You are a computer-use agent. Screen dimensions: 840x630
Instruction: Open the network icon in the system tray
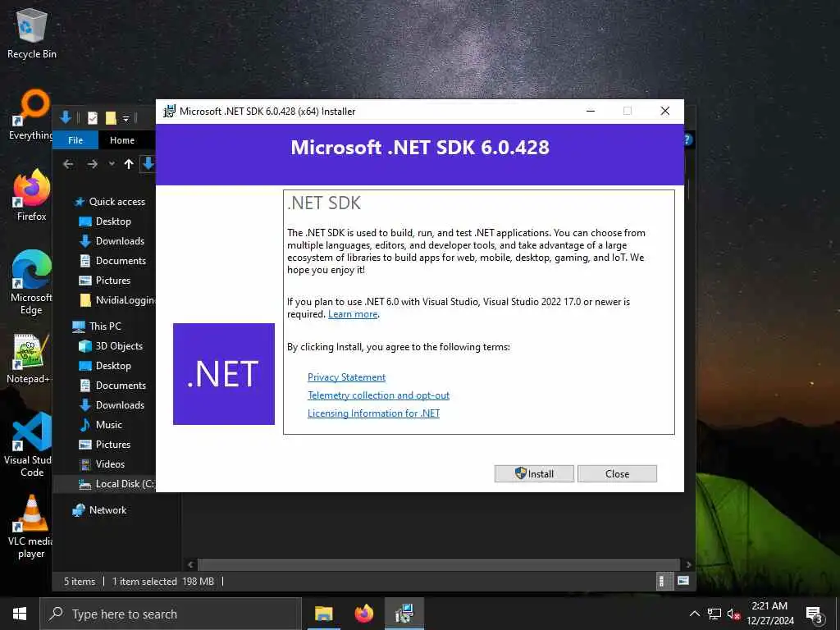coord(714,614)
